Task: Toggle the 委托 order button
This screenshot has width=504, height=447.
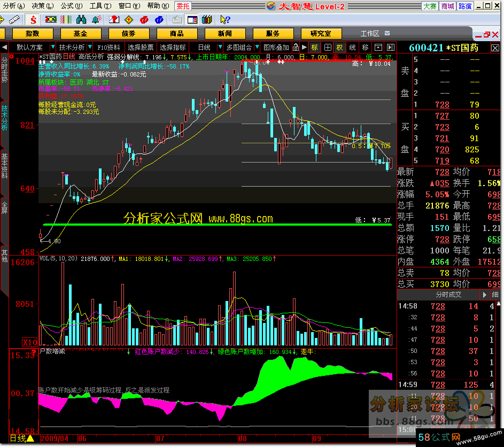Action: point(183,6)
